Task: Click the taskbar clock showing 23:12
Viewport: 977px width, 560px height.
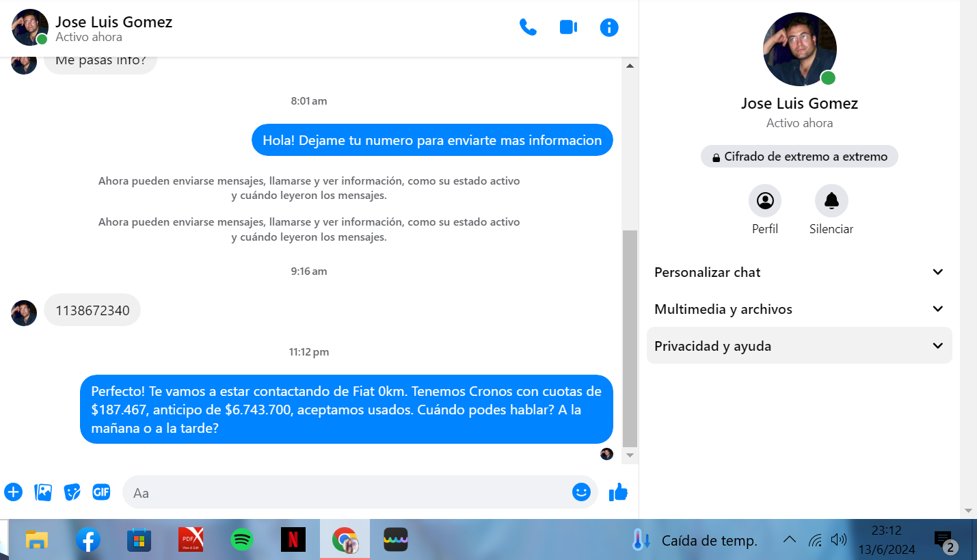Action: pyautogui.click(x=887, y=530)
